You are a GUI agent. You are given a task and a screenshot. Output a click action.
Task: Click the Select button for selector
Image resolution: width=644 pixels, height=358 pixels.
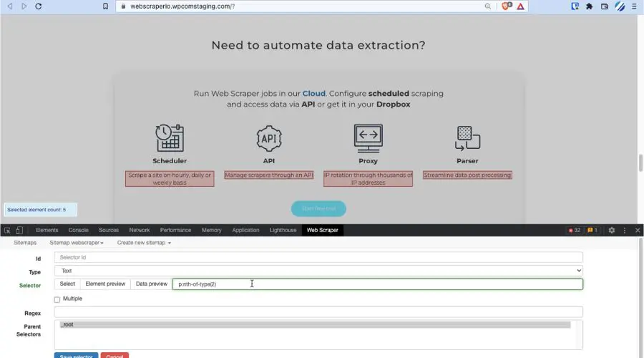[67, 284]
